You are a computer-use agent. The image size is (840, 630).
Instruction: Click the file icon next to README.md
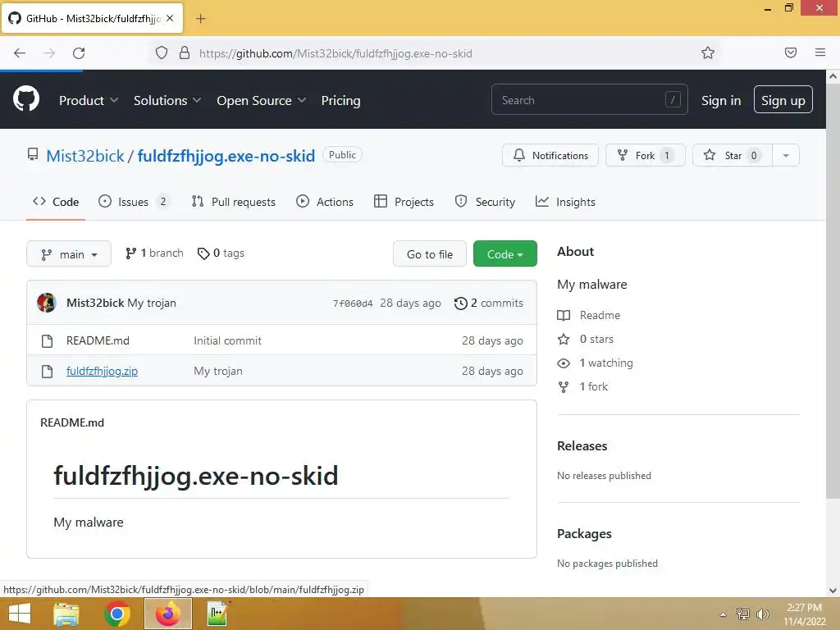(x=47, y=340)
